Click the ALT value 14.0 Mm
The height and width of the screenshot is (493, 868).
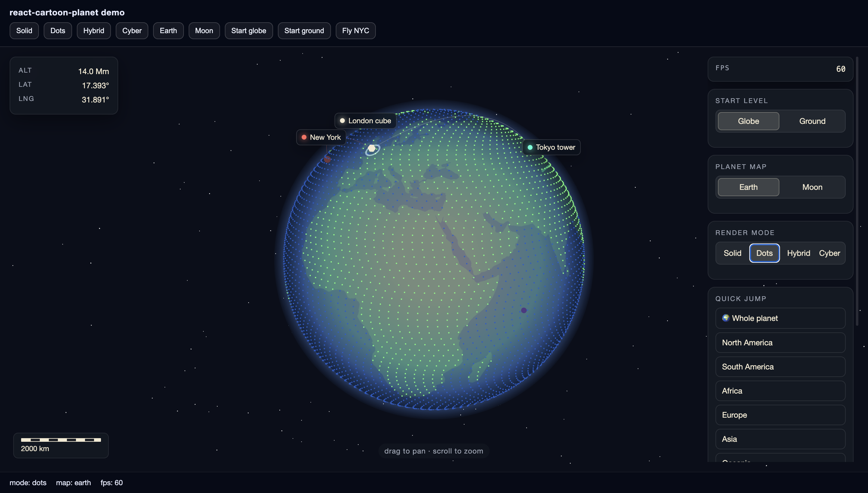pyautogui.click(x=93, y=71)
